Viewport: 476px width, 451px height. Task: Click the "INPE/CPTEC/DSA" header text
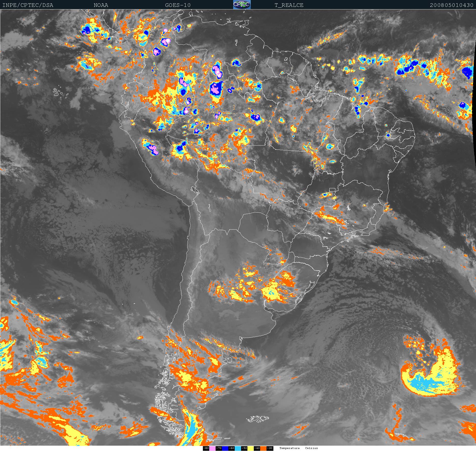click(28, 5)
